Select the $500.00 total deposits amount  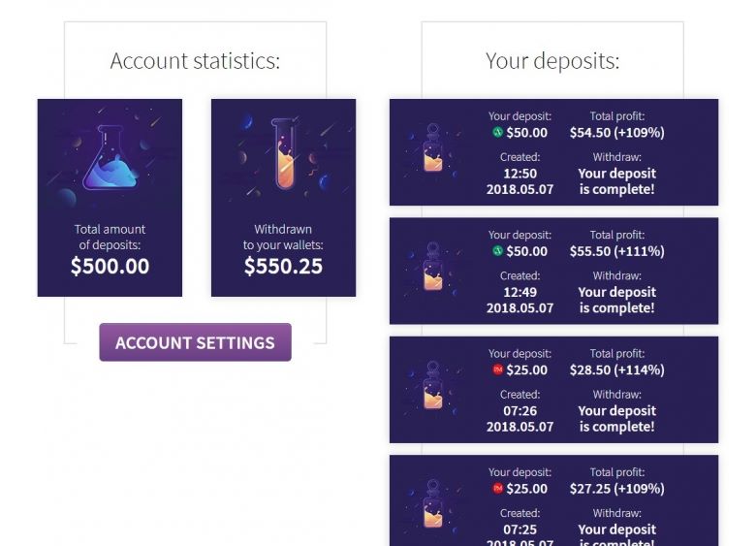[110, 267]
